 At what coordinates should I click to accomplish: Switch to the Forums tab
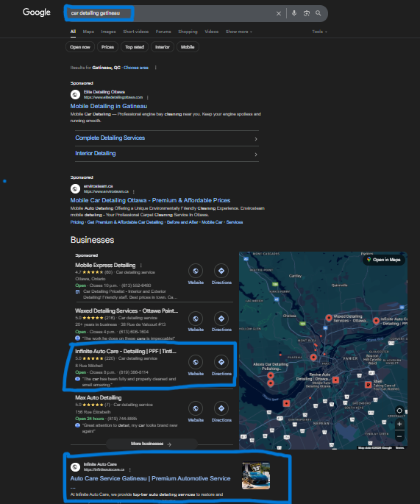point(163,32)
